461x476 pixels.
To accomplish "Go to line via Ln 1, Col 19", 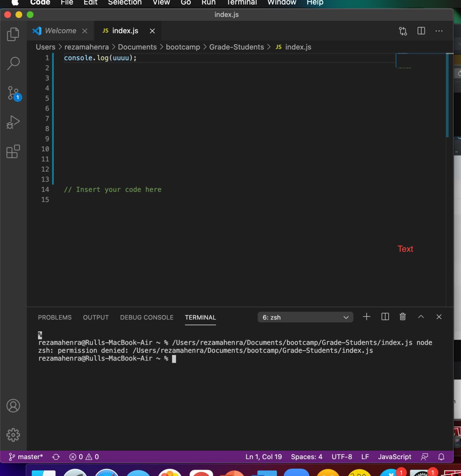I will pos(264,457).
